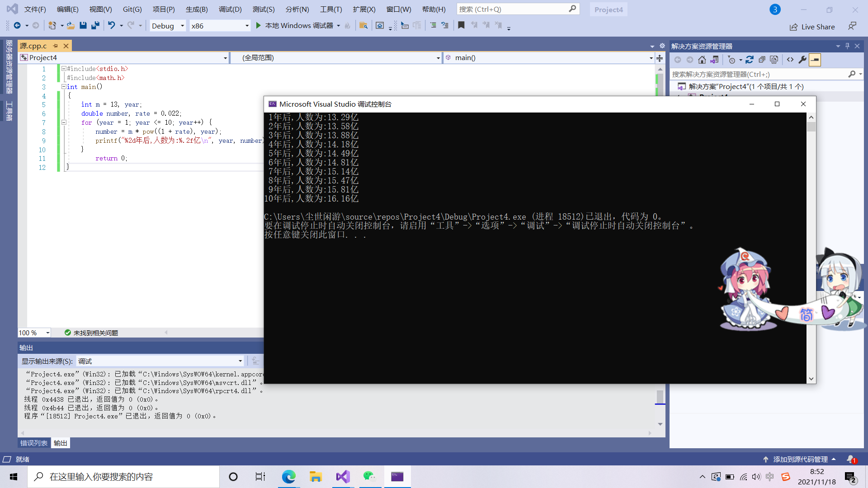Image resolution: width=868 pixels, height=488 pixels.
Task: Expand the output source 调试 dropdown
Action: (x=240, y=361)
